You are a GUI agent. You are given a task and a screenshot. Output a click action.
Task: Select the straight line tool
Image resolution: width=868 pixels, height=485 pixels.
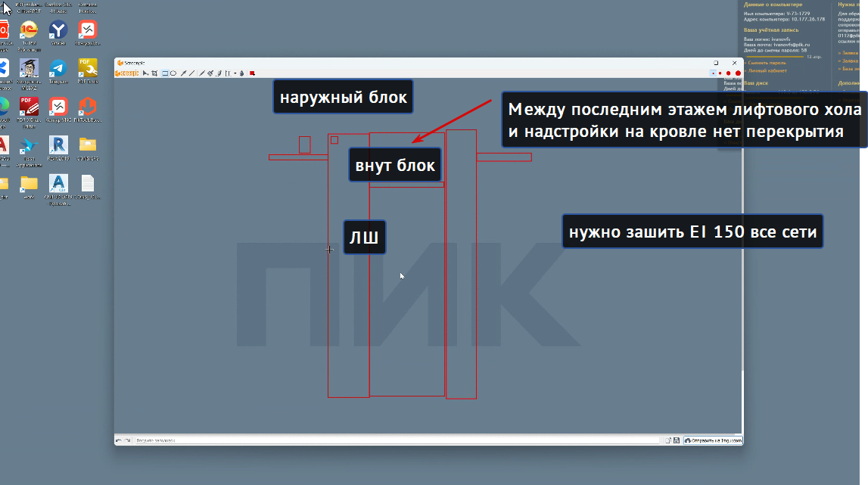191,73
